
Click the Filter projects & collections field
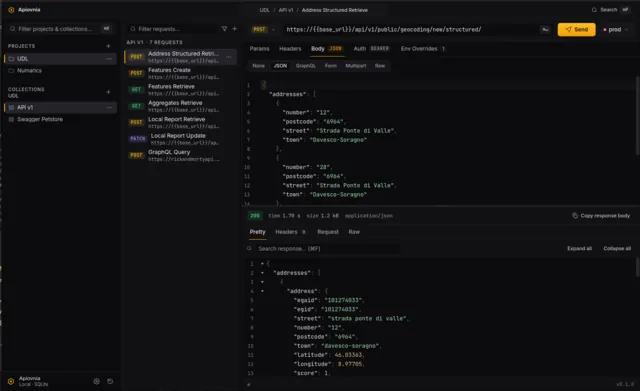pos(60,29)
